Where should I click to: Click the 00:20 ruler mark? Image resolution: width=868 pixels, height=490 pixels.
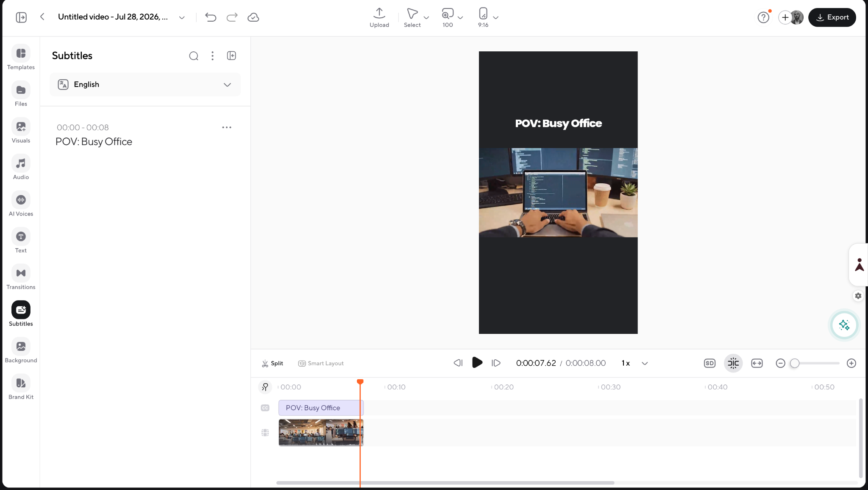click(504, 387)
